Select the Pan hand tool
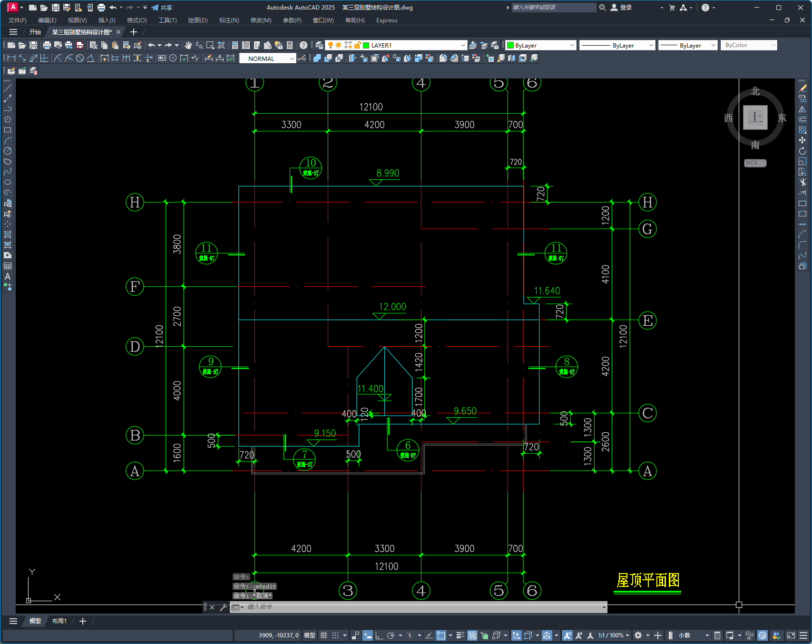 [188, 45]
